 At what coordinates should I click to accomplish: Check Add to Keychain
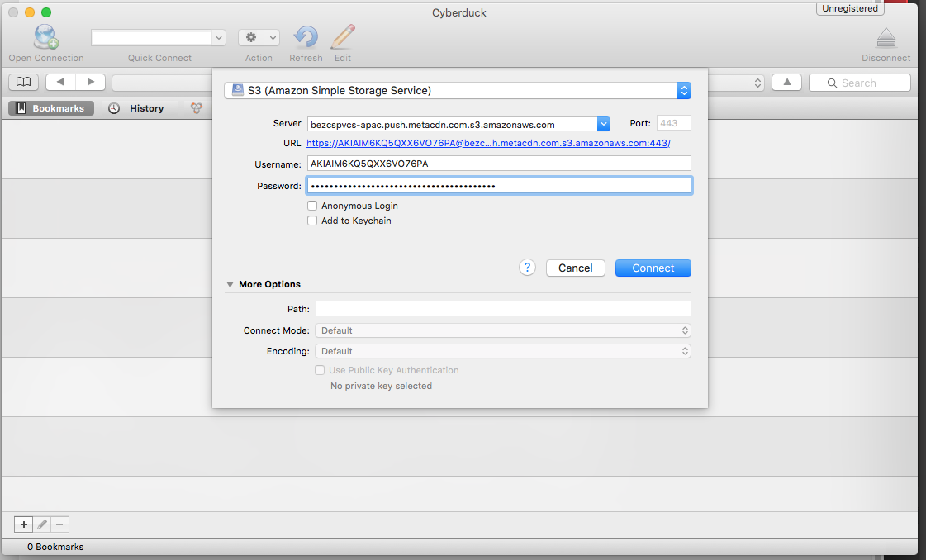tap(312, 221)
